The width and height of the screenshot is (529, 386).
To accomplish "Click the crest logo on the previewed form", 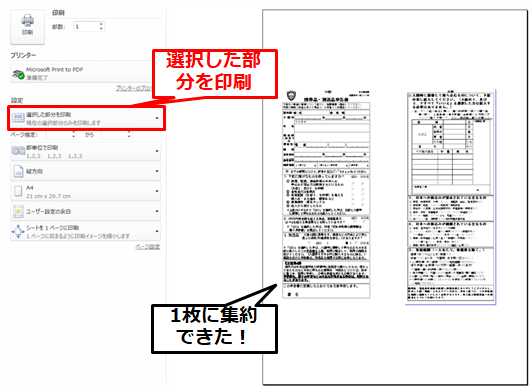I will point(290,96).
